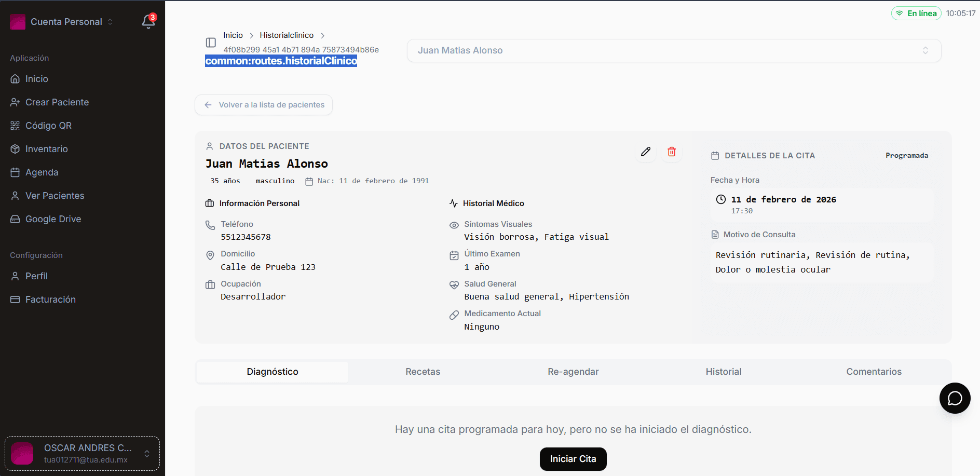Open the floating chat bubble
The image size is (980, 476).
[955, 398]
